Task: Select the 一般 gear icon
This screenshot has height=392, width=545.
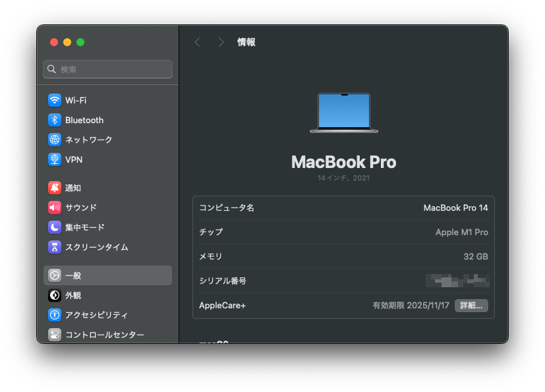Action: coord(55,275)
